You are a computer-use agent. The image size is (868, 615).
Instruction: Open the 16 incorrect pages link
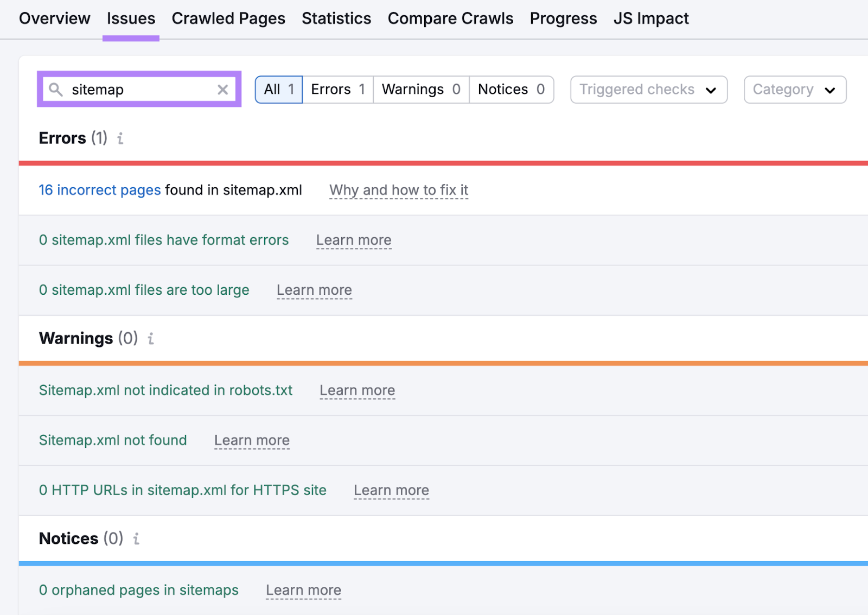99,190
